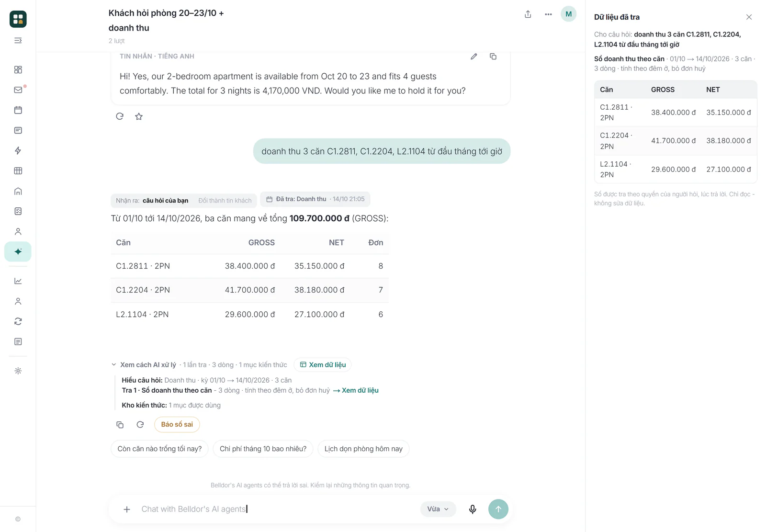
Task: Open the inbox mail icon in sidebar
Action: tap(18, 90)
